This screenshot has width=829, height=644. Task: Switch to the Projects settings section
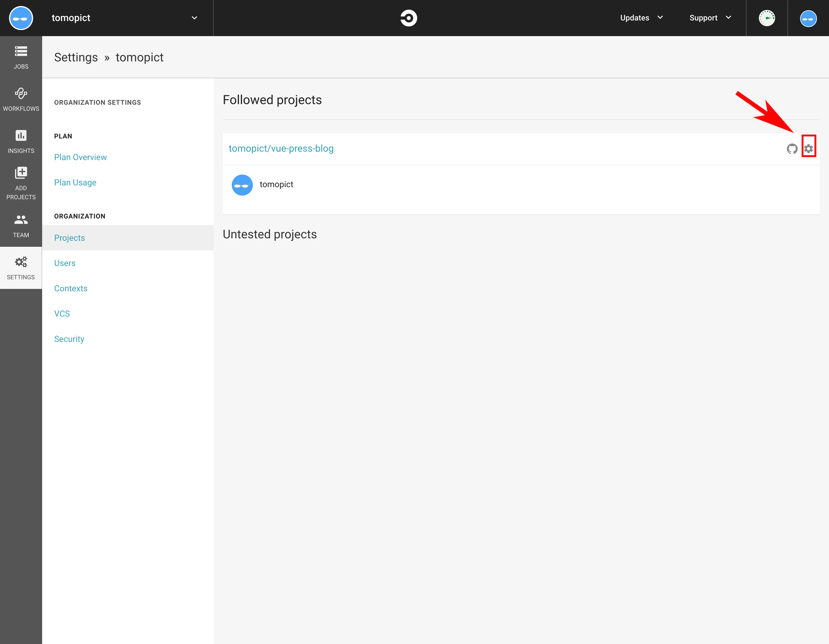70,237
